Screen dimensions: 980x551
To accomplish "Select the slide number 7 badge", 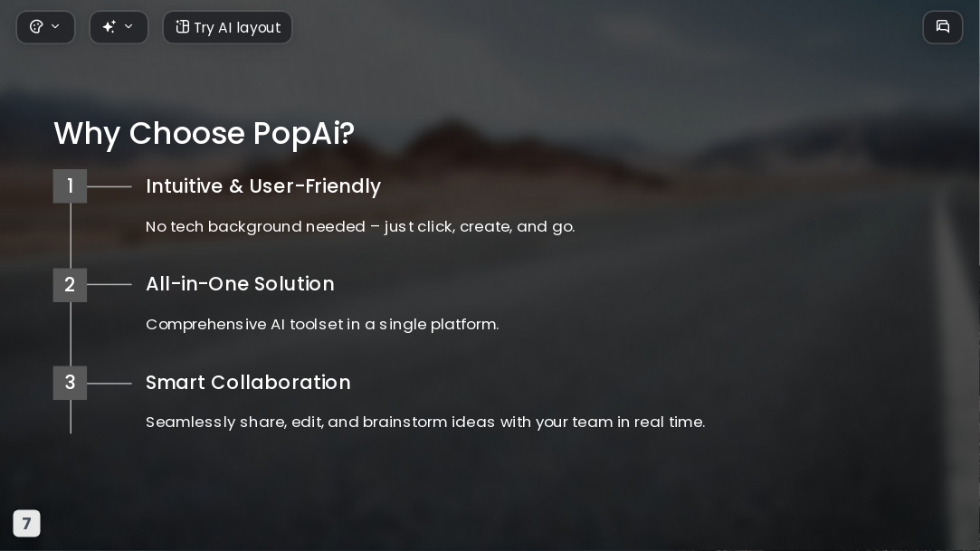I will [27, 524].
